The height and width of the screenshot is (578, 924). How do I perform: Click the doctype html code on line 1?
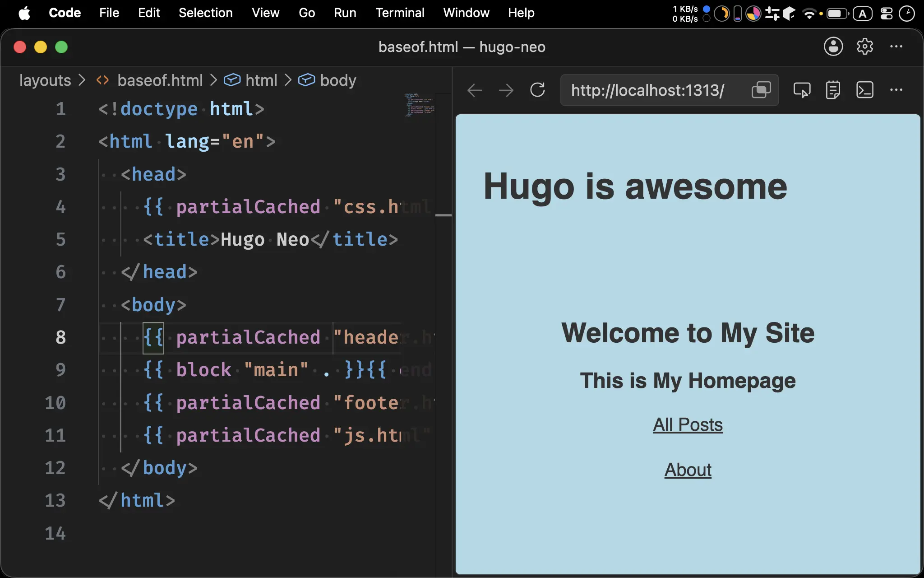coord(181,109)
